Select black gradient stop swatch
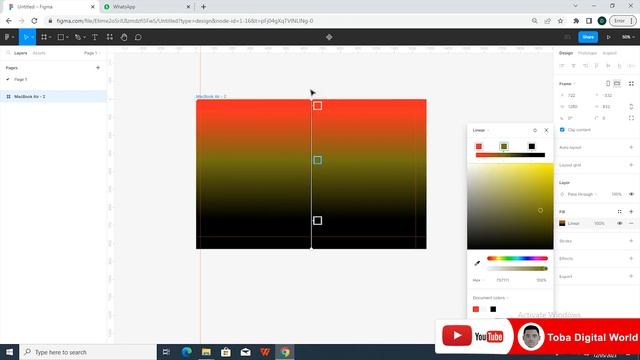 [531, 147]
